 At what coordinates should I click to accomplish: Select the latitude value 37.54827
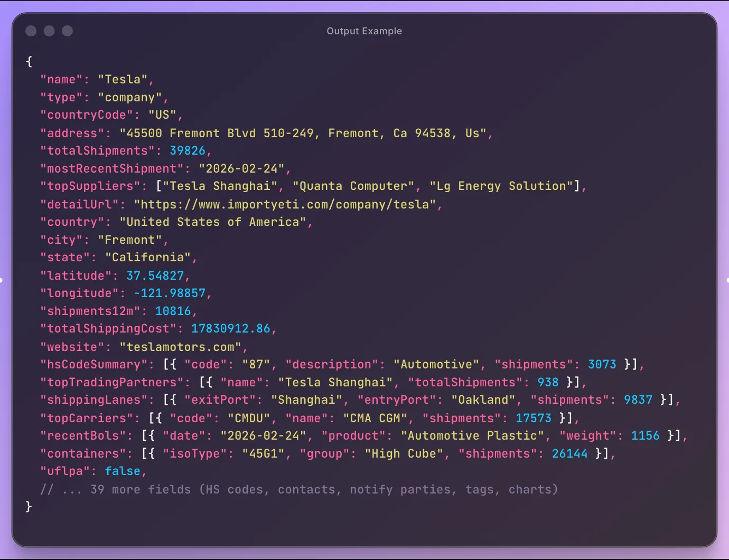coord(156,276)
